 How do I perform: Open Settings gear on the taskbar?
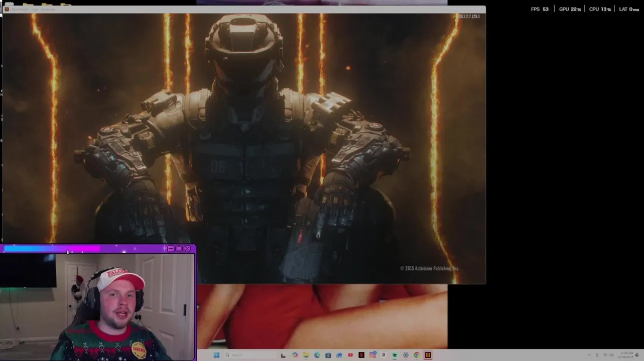tap(406, 355)
